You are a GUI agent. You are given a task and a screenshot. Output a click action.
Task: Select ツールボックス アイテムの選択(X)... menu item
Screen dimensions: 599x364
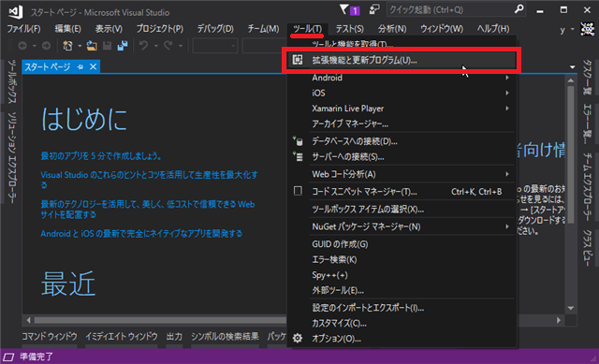coord(402,210)
